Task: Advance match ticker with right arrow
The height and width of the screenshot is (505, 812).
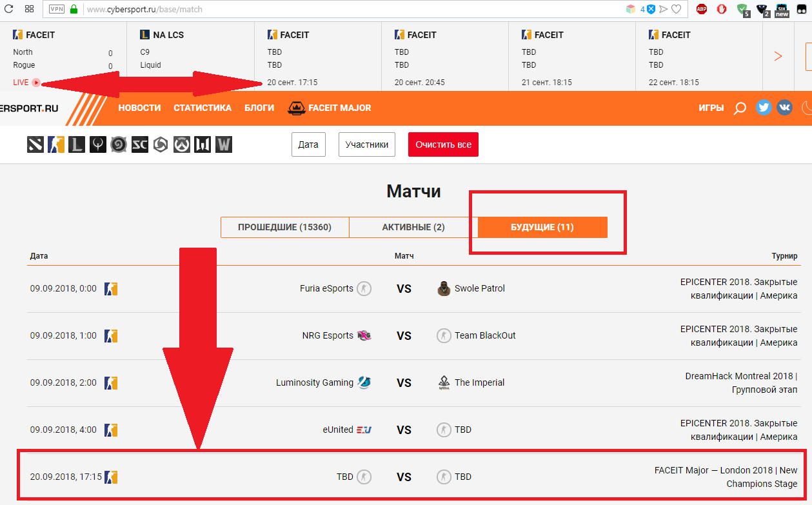Action: (x=778, y=56)
